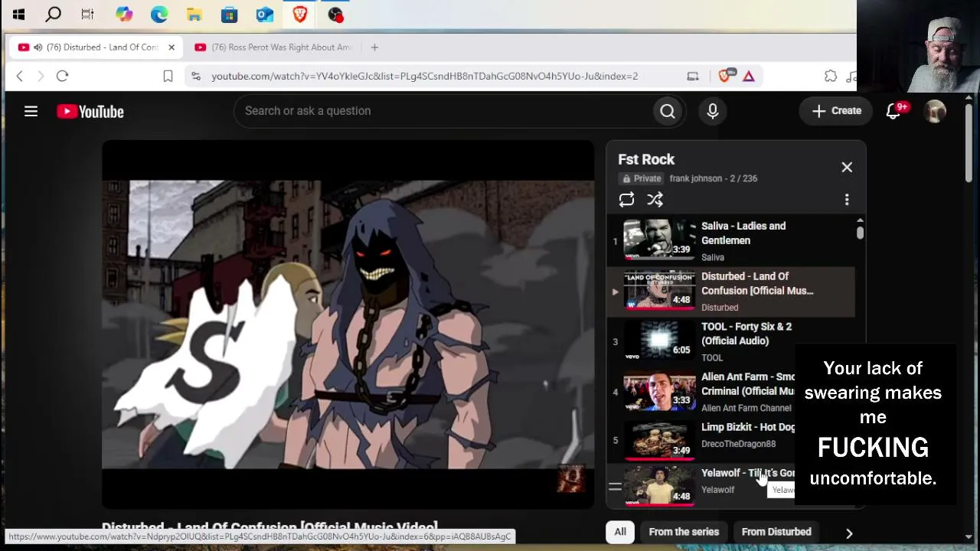Open Task View on the taskbar
980x551 pixels.
87,14
